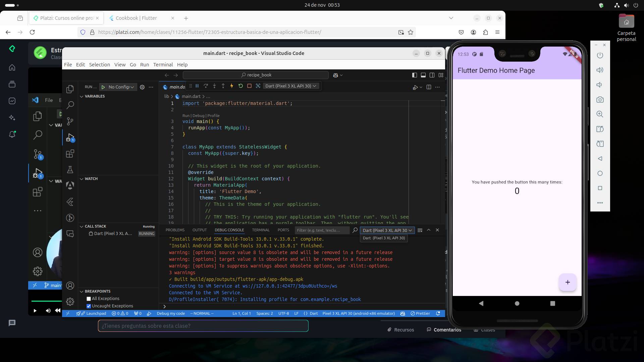The image size is (644, 362).
Task: Collapse the VARIABLES section
Action: (x=95, y=96)
